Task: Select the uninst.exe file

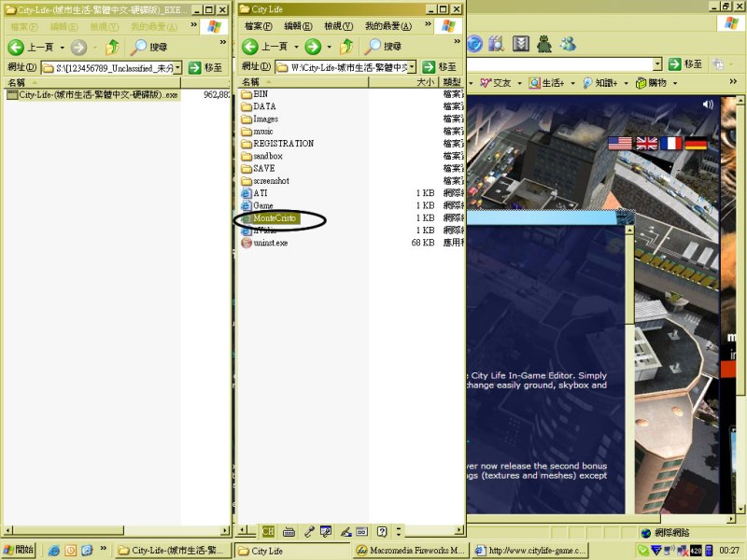Action: 265,243
